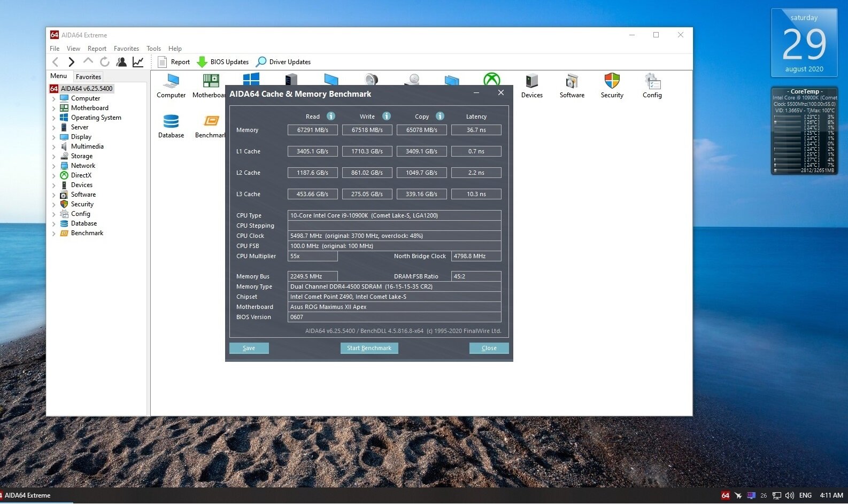848x504 pixels.
Task: Open the graph chart toolbar icon
Action: point(138,62)
